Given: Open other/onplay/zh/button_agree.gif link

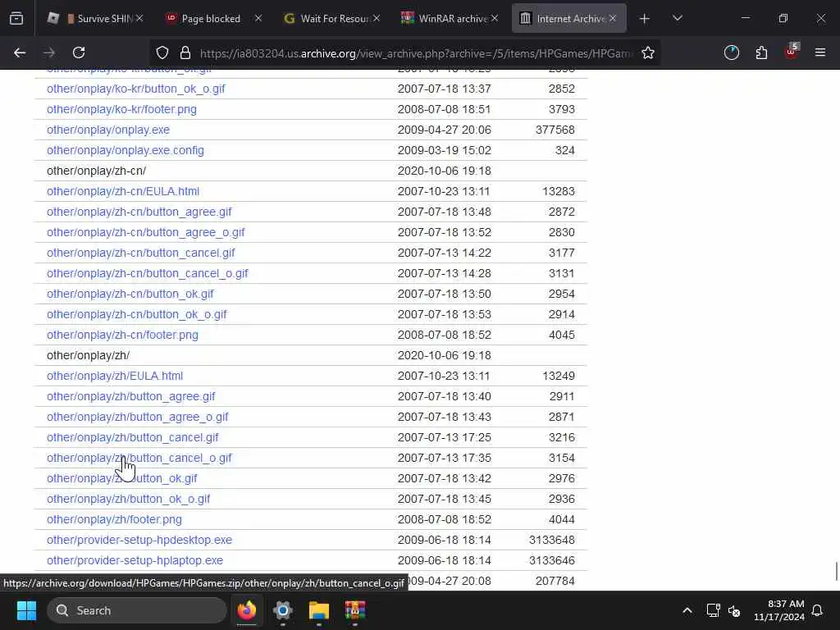Looking at the screenshot, I should pyautogui.click(x=130, y=396).
